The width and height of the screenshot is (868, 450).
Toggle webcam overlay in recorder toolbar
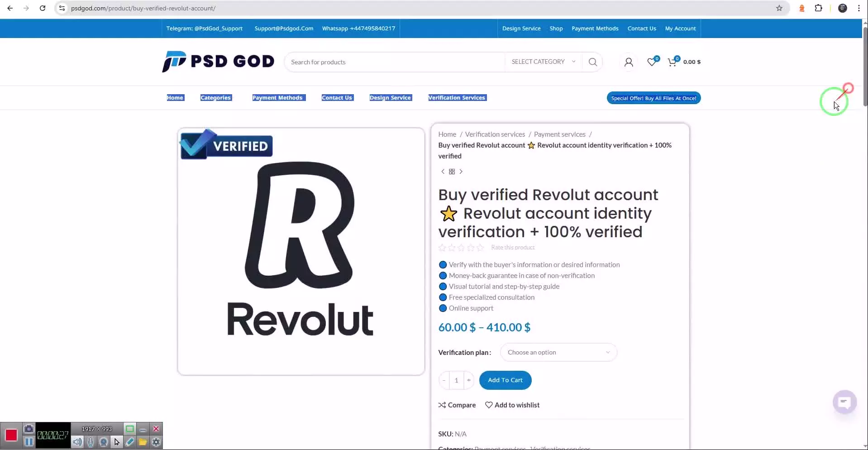(104, 442)
